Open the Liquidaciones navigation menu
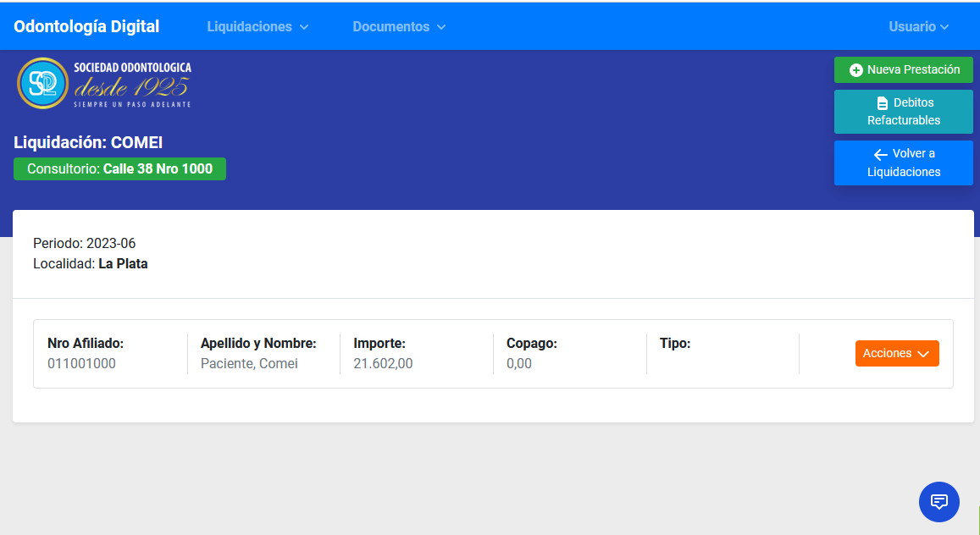The width and height of the screenshot is (980, 535). point(250,27)
